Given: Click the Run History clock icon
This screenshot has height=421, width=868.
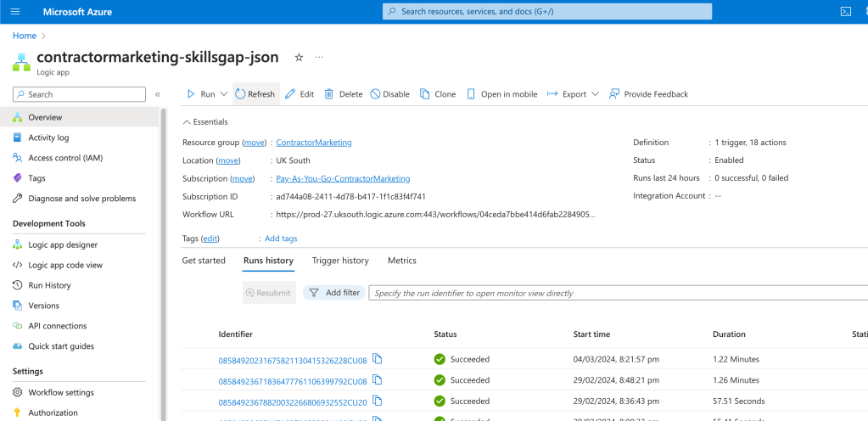Looking at the screenshot, I should (18, 285).
